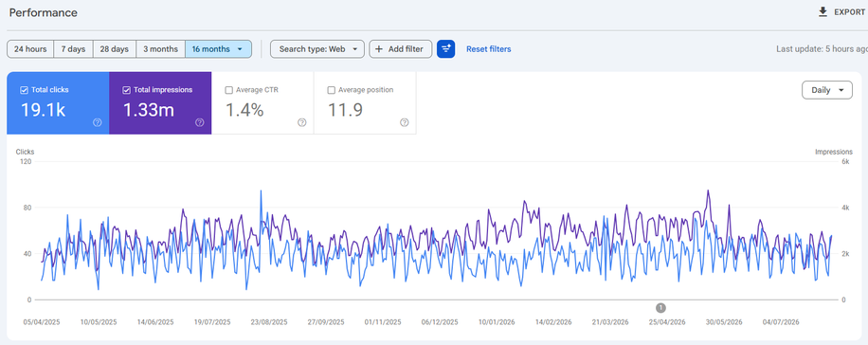Image resolution: width=868 pixels, height=345 pixels.
Task: Click the Clicks axis title
Action: (25, 152)
